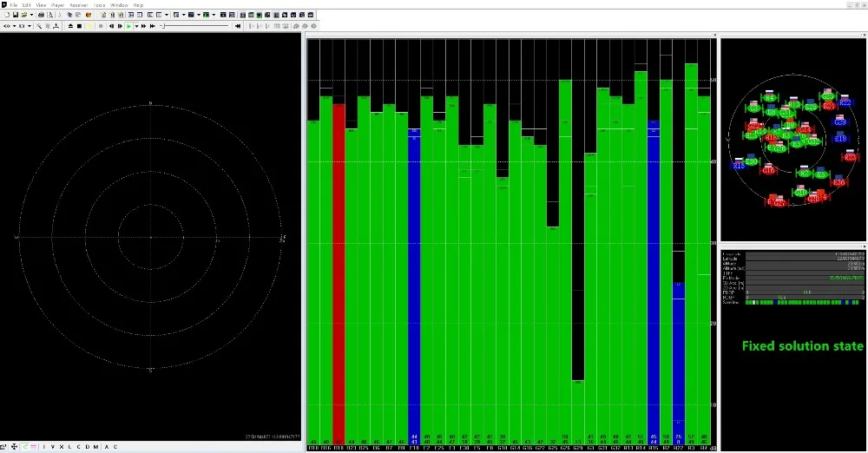Click the New file icon in toolbar
This screenshot has height=453, width=868.
(x=5, y=15)
